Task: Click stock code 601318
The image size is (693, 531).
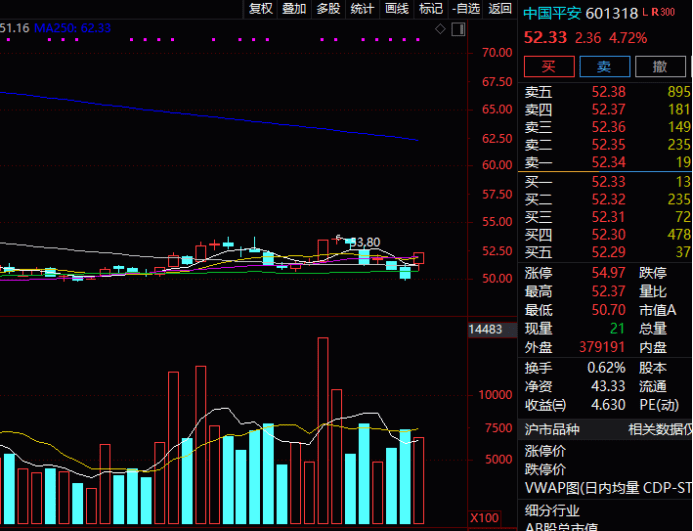Action: pos(612,14)
